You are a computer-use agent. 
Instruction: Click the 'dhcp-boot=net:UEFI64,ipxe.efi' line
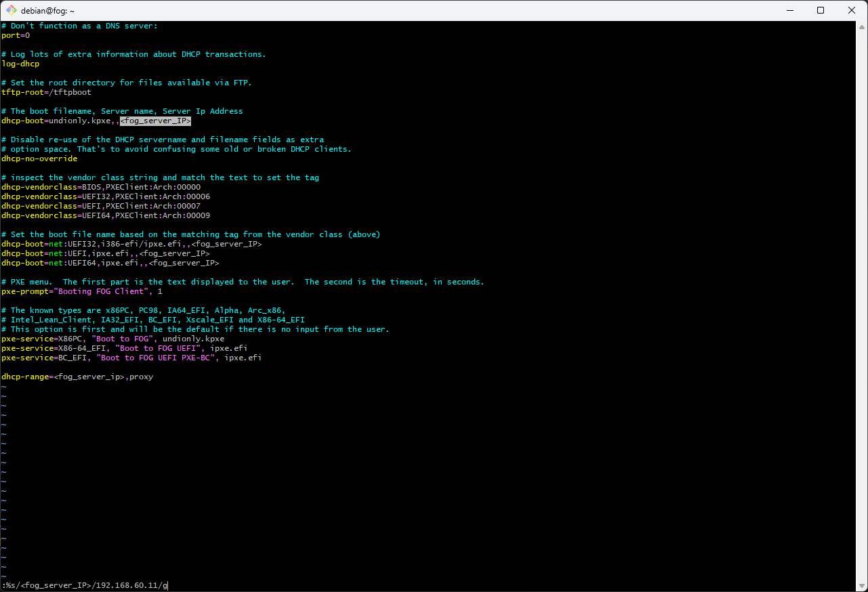[x=110, y=263]
